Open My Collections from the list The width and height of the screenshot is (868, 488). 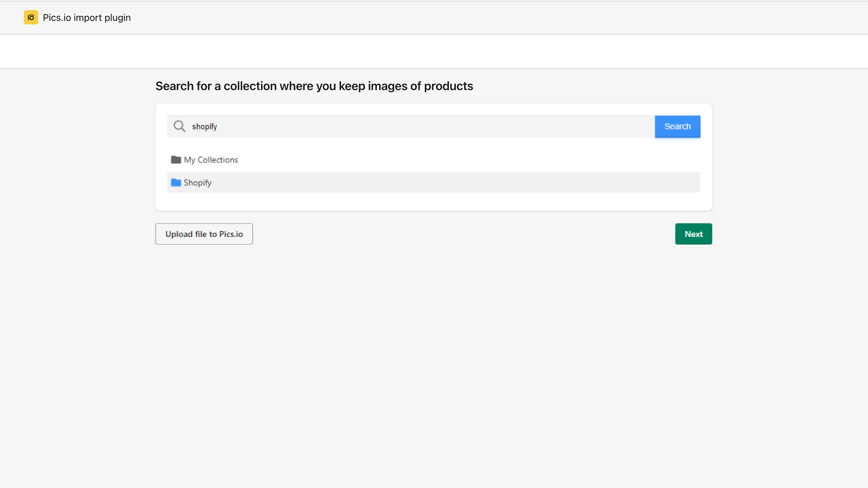[x=210, y=159]
